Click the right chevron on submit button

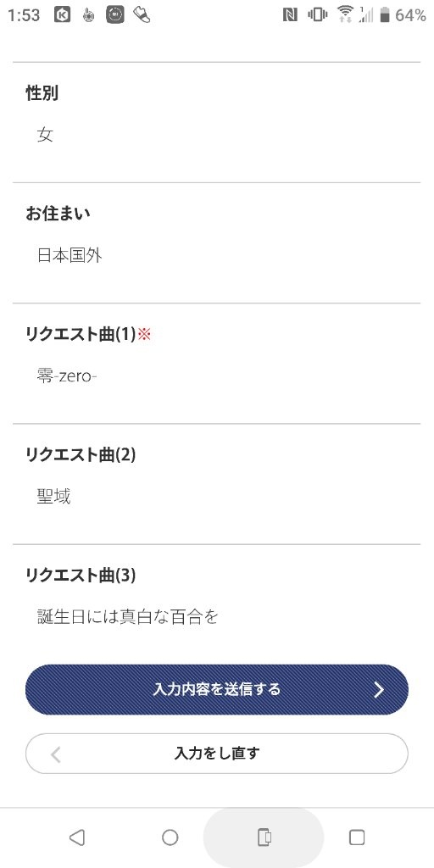(x=379, y=689)
